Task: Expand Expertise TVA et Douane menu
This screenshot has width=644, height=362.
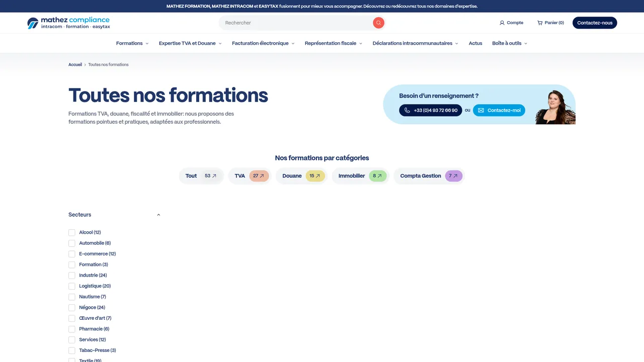Action: pos(190,43)
